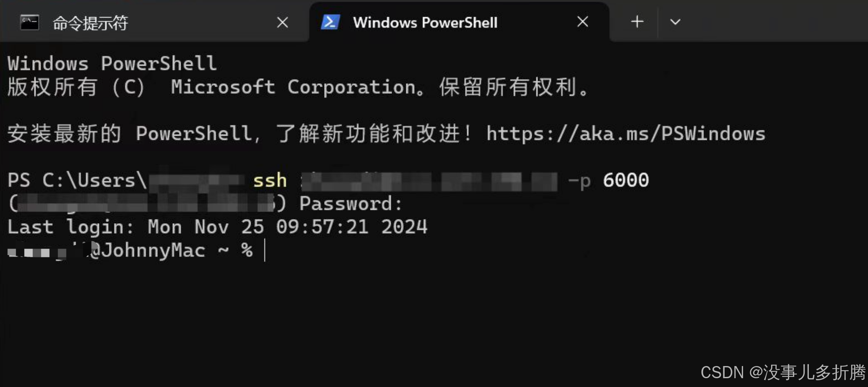This screenshot has width=868, height=387.
Task: Close the 命令提示符 tab
Action: (x=283, y=22)
